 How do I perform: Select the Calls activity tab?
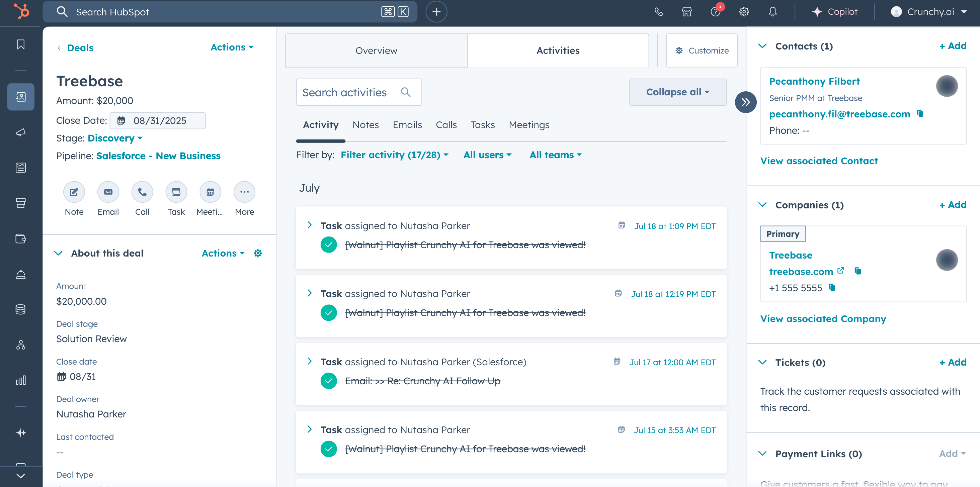446,125
